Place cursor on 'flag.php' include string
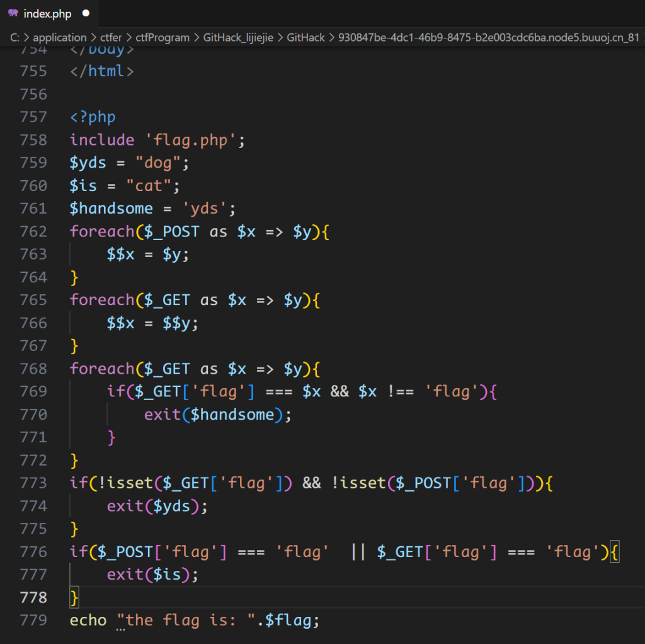Screen dimensions: 645x644 pos(190,140)
